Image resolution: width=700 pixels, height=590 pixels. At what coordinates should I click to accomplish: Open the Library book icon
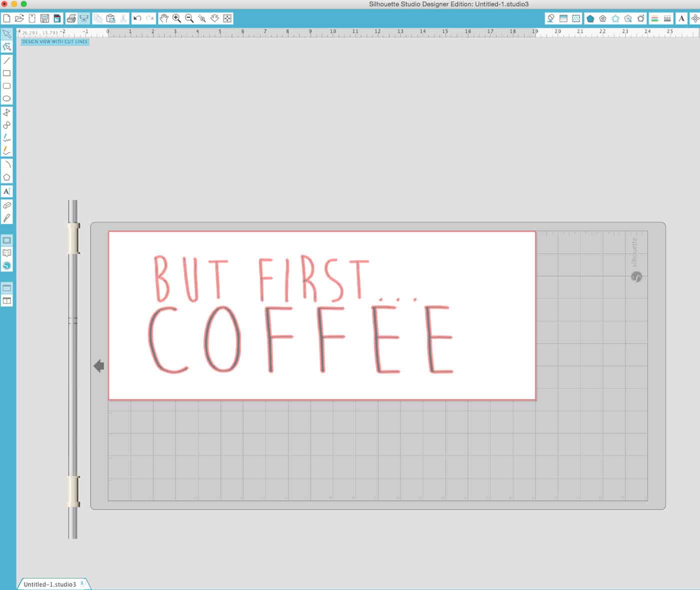(x=6, y=253)
